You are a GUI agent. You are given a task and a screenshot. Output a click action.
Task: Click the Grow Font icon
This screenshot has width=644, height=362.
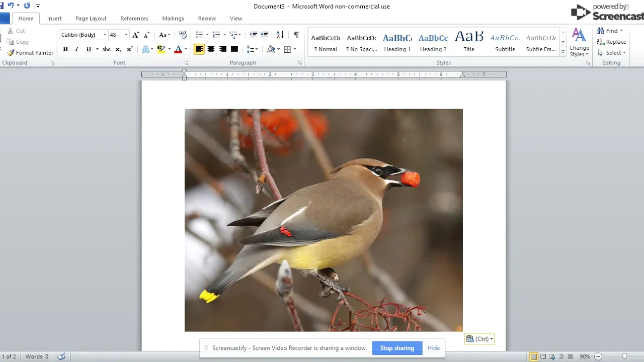coord(135,35)
